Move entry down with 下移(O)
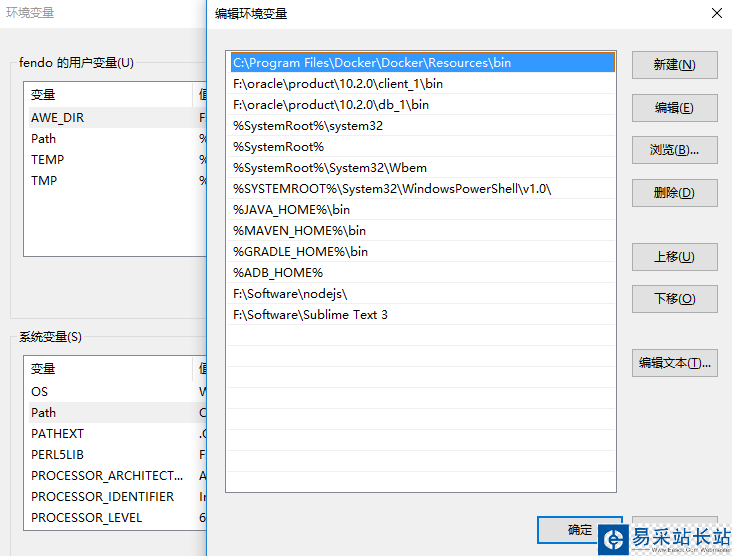Viewport: 732px width, 556px height. (x=674, y=299)
